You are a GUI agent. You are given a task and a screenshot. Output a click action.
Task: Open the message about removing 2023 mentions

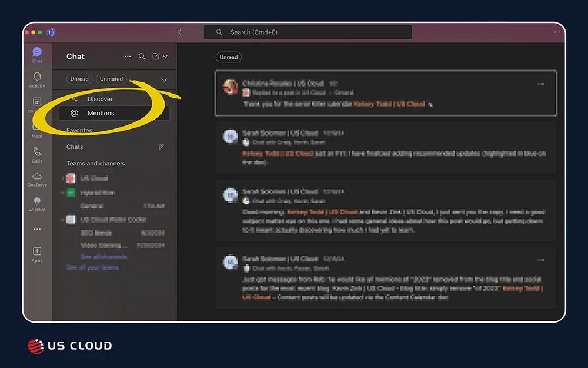(x=386, y=279)
